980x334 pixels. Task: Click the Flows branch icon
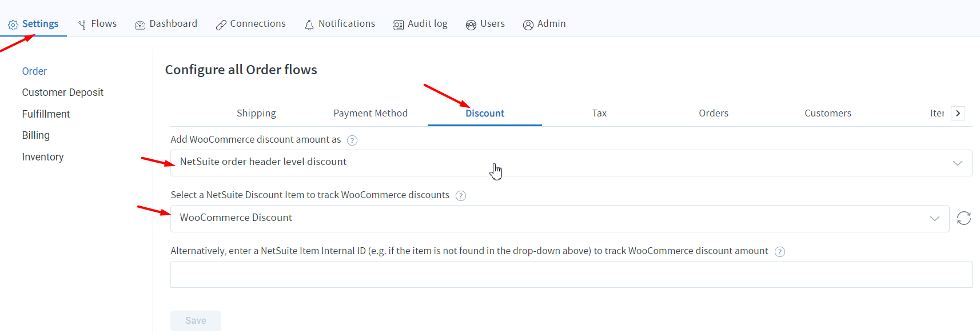point(82,25)
